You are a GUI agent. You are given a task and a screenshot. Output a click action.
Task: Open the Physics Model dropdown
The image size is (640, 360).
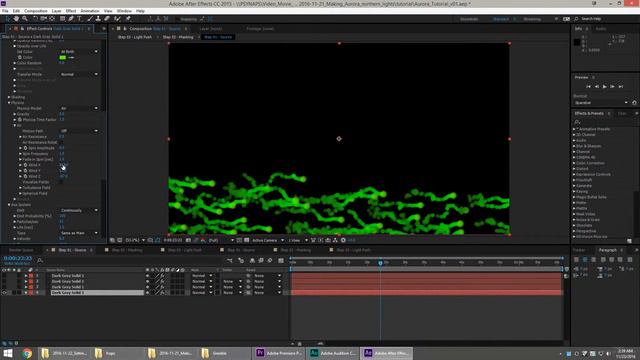click(79, 108)
